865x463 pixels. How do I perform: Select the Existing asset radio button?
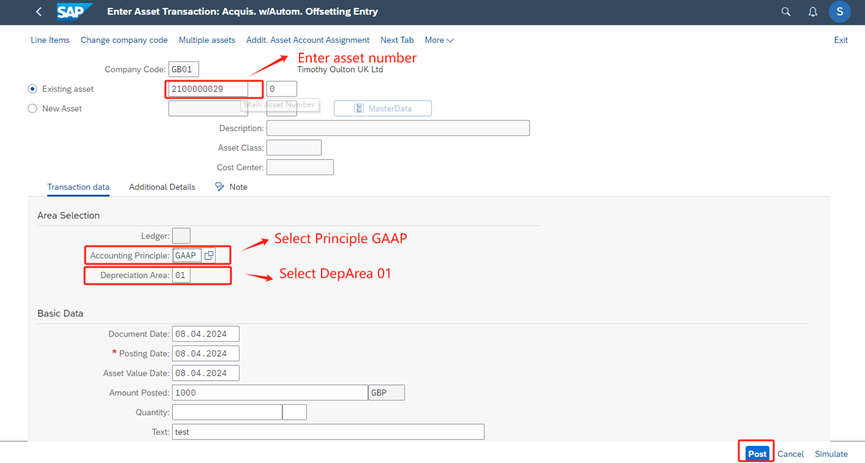[33, 89]
